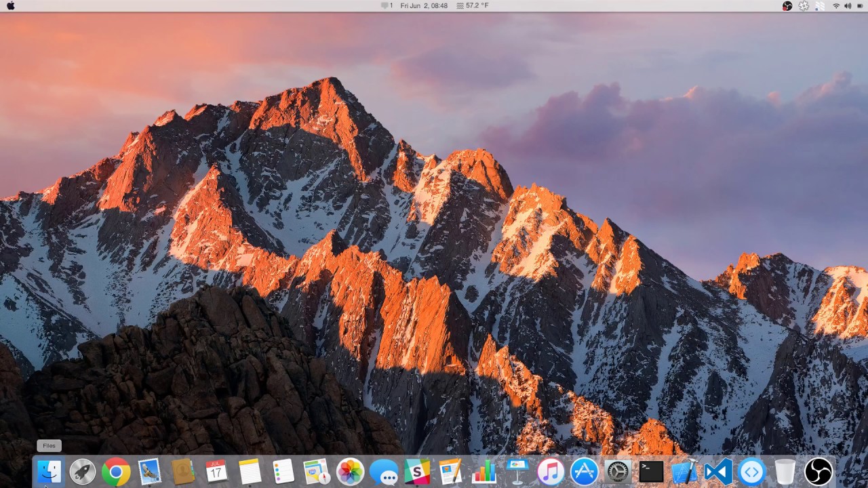Open the Maps icon in dock
The height and width of the screenshot is (488, 868).
tap(317, 472)
